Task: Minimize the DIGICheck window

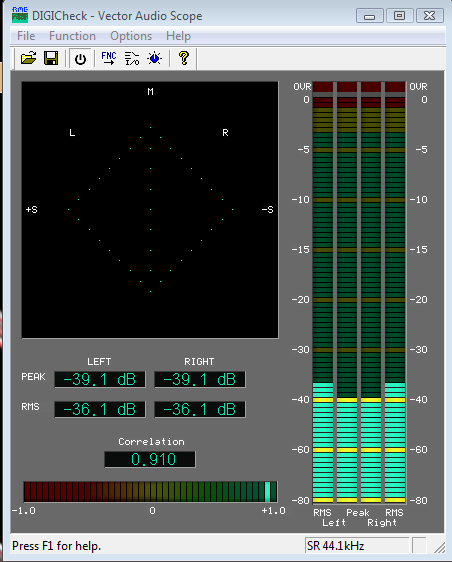Action: point(370,16)
